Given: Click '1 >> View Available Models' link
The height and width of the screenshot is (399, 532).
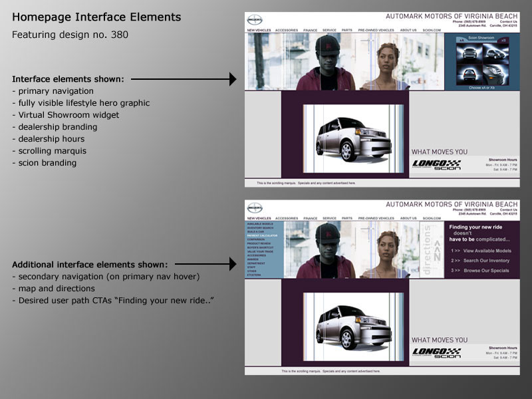Looking at the screenshot, I should click(481, 251).
